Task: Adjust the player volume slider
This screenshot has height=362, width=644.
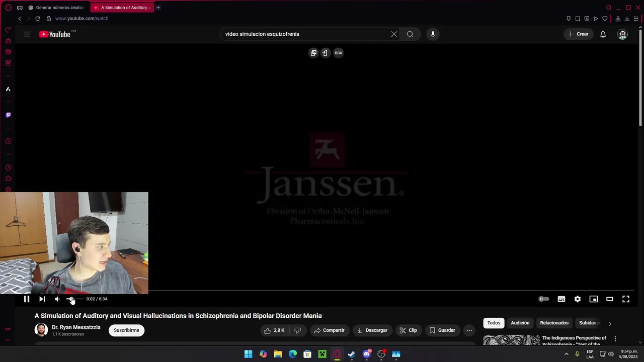Action: [74, 299]
